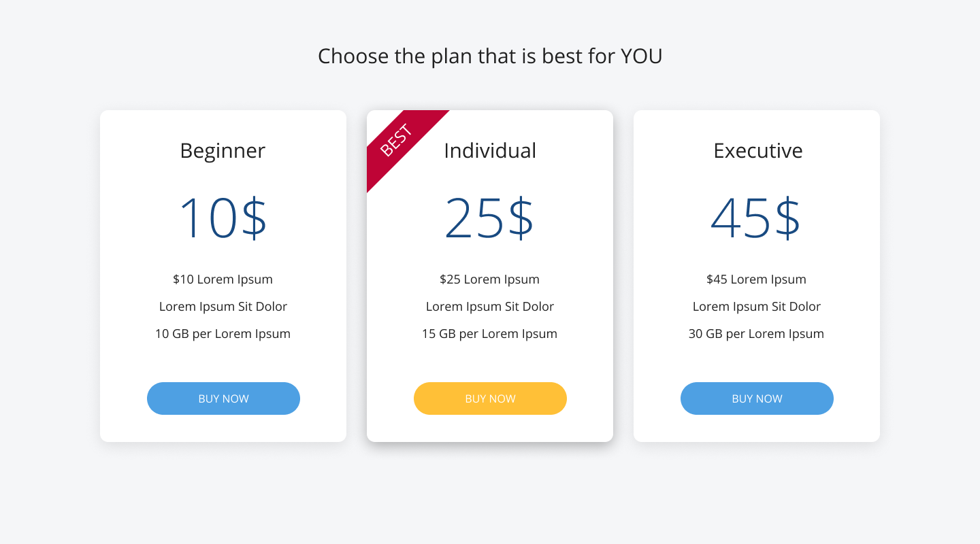Select '15 GB per Lorem Ipsum' in Individual card

coord(490,334)
